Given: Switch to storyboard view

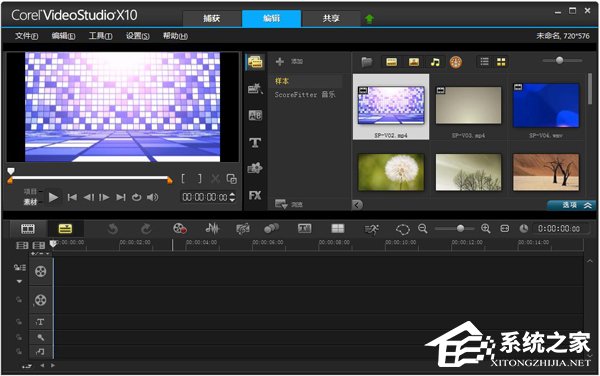Looking at the screenshot, I should coord(28,229).
